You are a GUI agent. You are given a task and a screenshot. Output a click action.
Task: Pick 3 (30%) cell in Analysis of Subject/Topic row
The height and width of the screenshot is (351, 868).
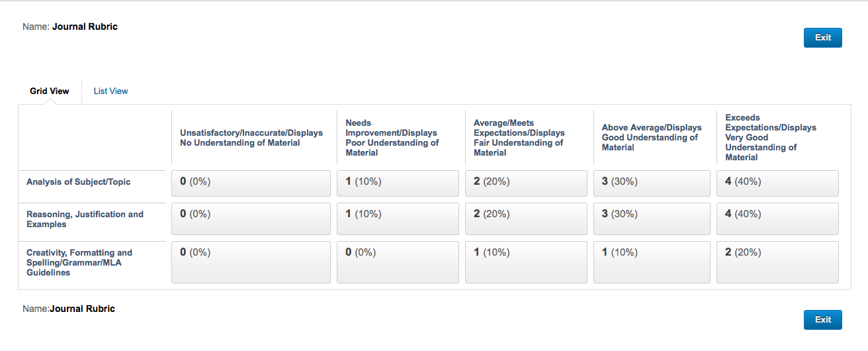point(654,183)
